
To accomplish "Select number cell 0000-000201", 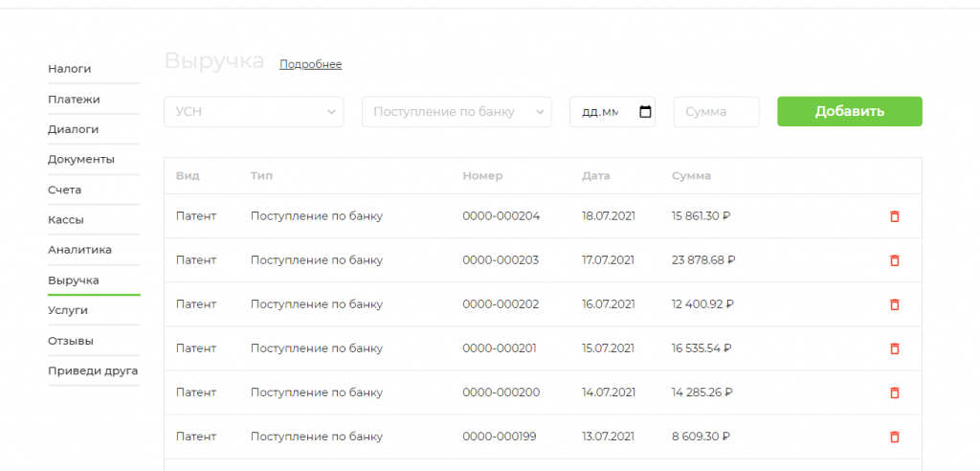I will [x=500, y=348].
